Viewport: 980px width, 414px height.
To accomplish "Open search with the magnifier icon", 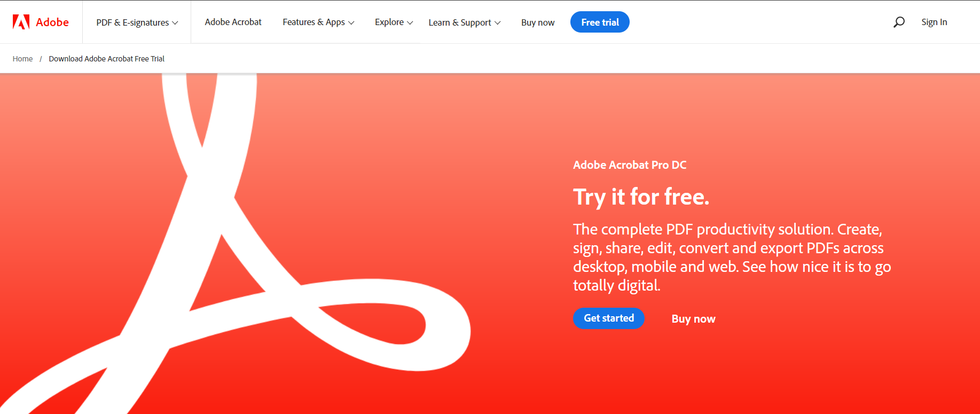I will point(899,22).
